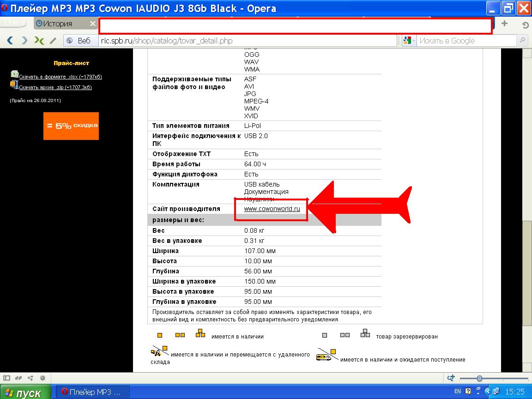Select '56.00 мм' depth value
This screenshot has width=532, height=399.
pyautogui.click(x=258, y=271)
